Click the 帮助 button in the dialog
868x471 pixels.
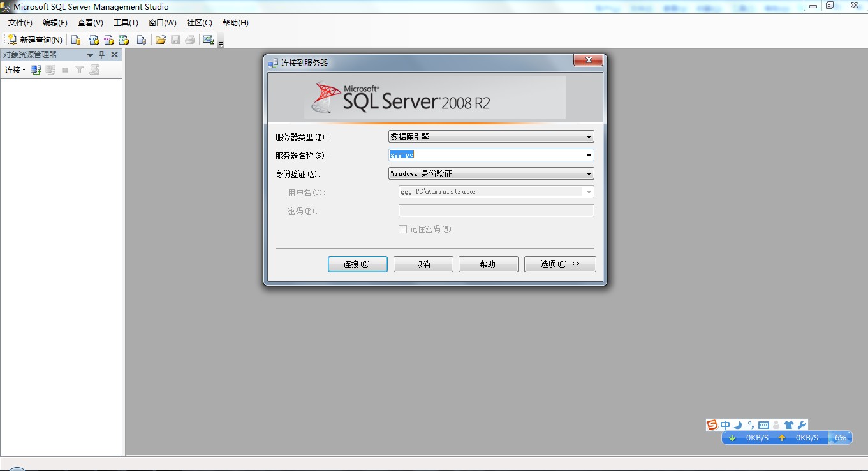(489, 264)
